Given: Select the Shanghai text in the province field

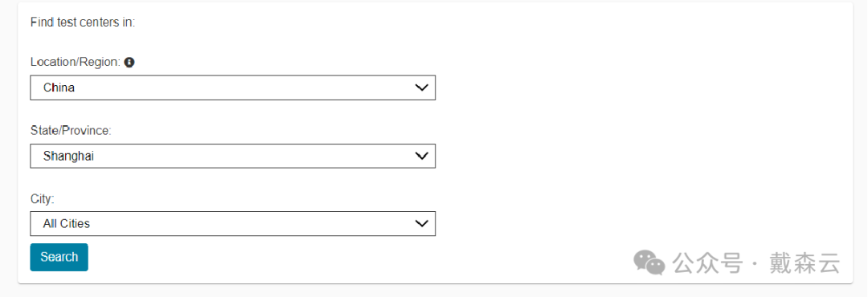Looking at the screenshot, I should pos(68,157).
